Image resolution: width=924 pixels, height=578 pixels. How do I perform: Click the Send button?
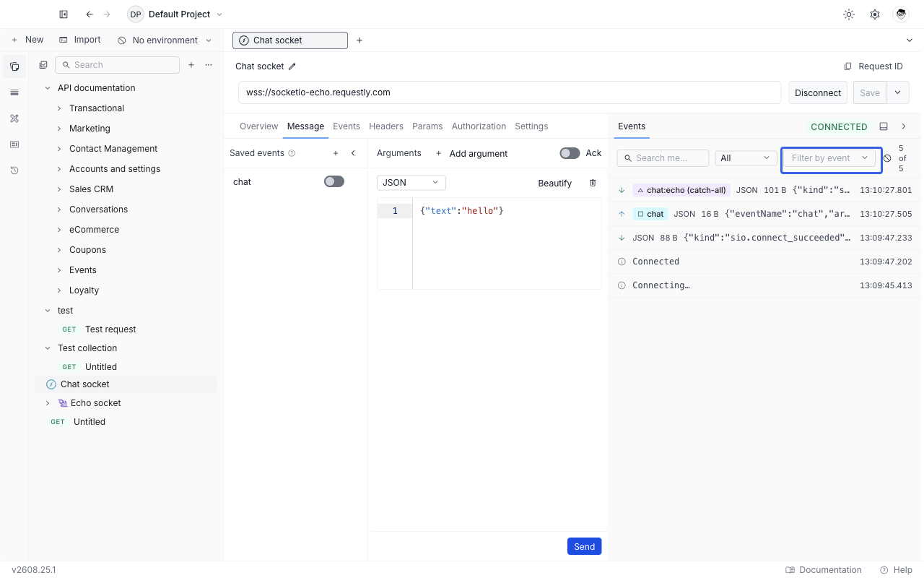coord(585,547)
